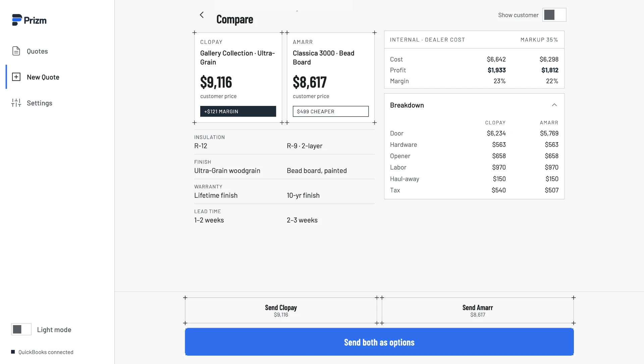
Task: Click the Haul-away row label
Action: tap(405, 179)
